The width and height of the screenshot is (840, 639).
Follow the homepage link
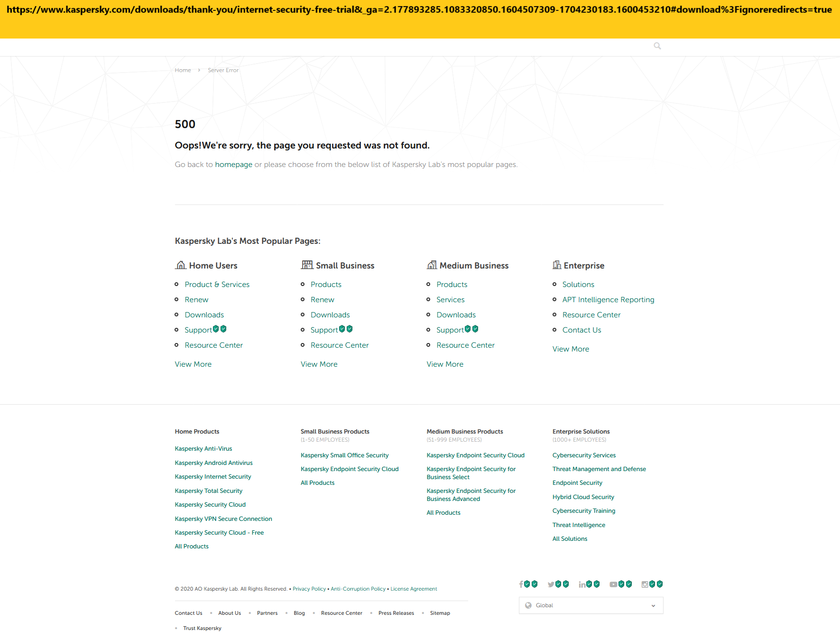pyautogui.click(x=233, y=165)
